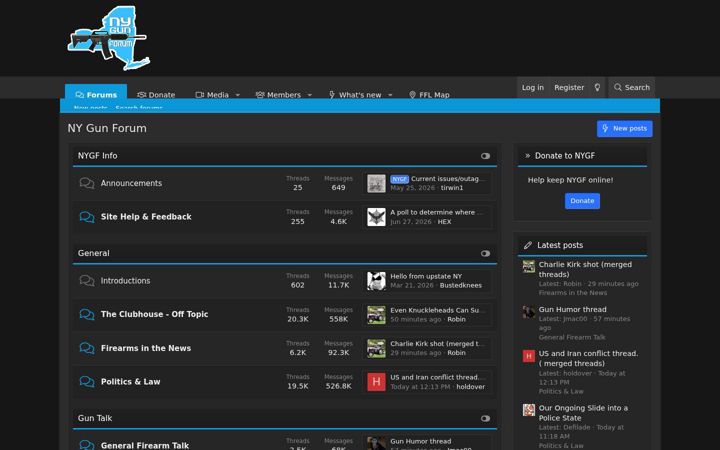Click the pencil icon beside Latest posts

[x=528, y=245]
